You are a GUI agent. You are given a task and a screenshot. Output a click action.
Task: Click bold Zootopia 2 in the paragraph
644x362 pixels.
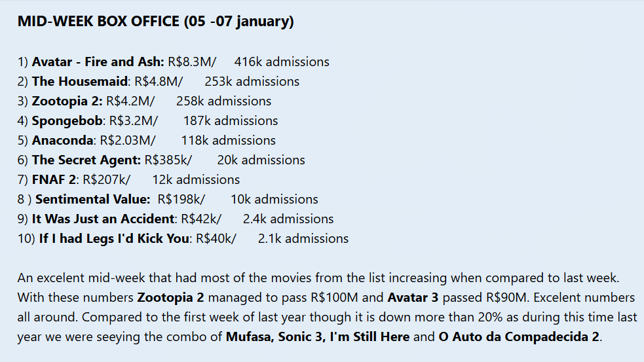pos(170,298)
